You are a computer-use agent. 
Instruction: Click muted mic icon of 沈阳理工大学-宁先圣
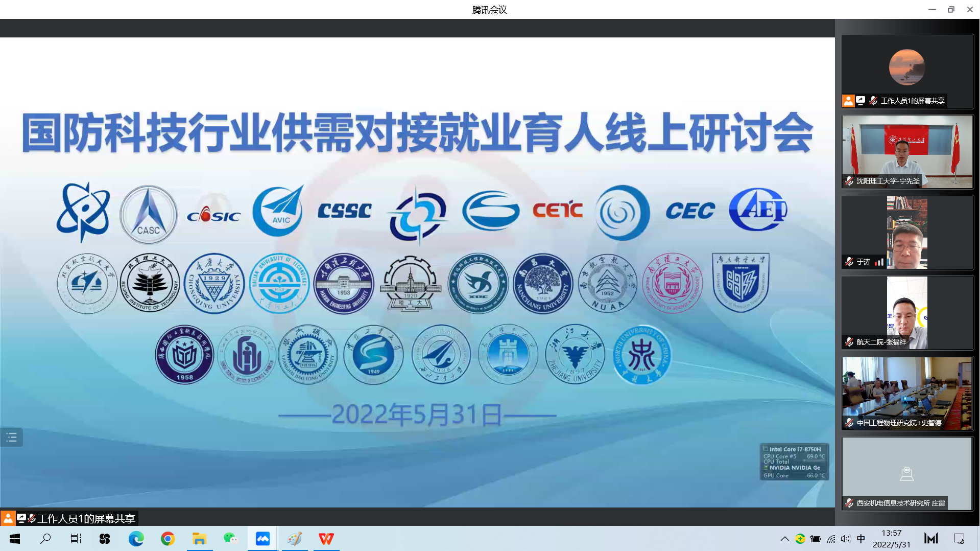click(849, 181)
